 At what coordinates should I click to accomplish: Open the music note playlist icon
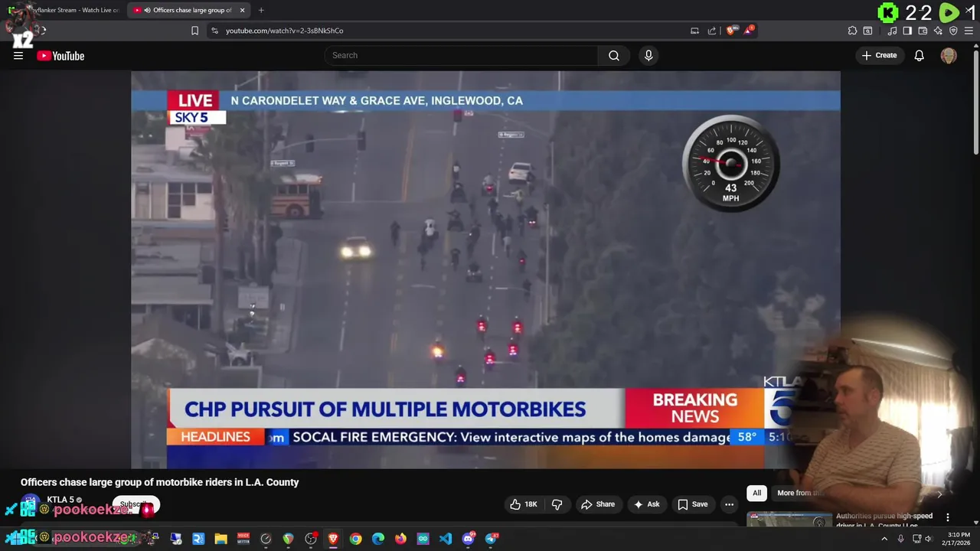[892, 31]
